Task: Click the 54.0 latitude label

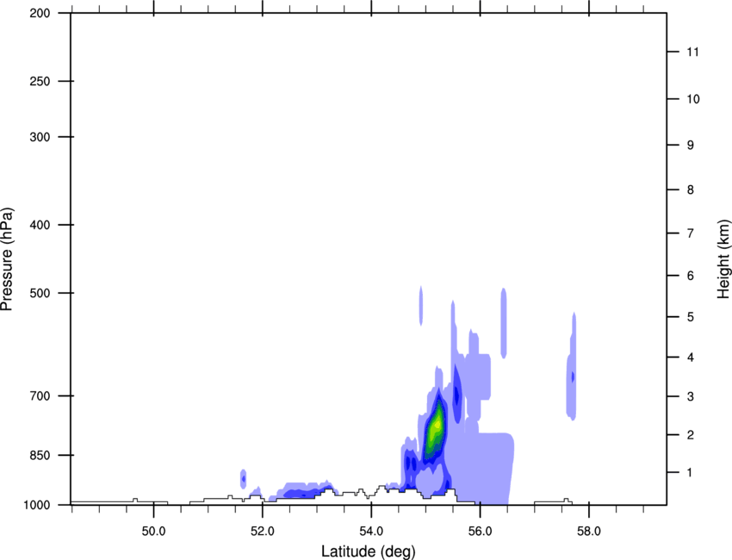Action: 371,532
